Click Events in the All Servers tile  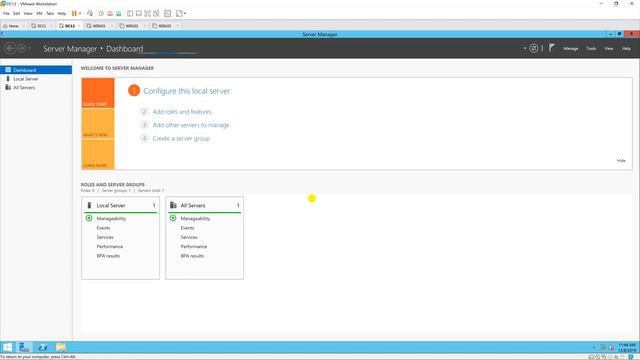pyautogui.click(x=187, y=228)
